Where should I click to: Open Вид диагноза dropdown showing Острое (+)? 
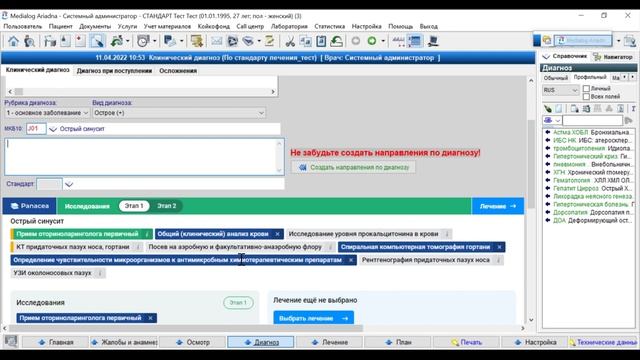[179, 113]
